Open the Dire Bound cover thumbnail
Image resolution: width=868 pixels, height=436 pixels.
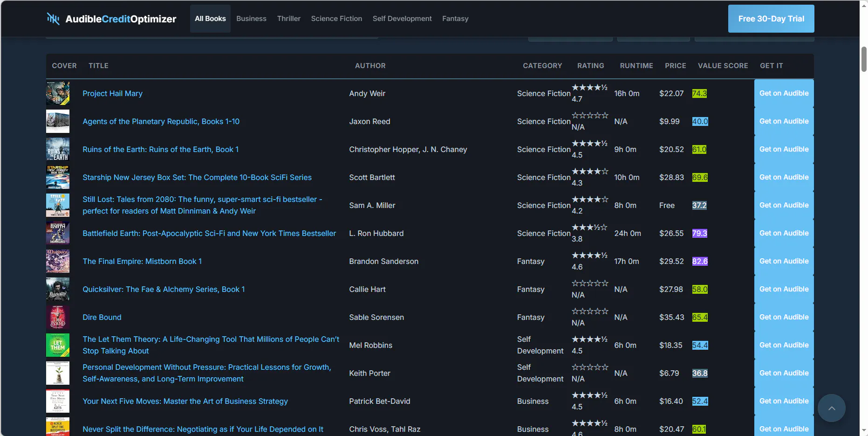pyautogui.click(x=58, y=317)
